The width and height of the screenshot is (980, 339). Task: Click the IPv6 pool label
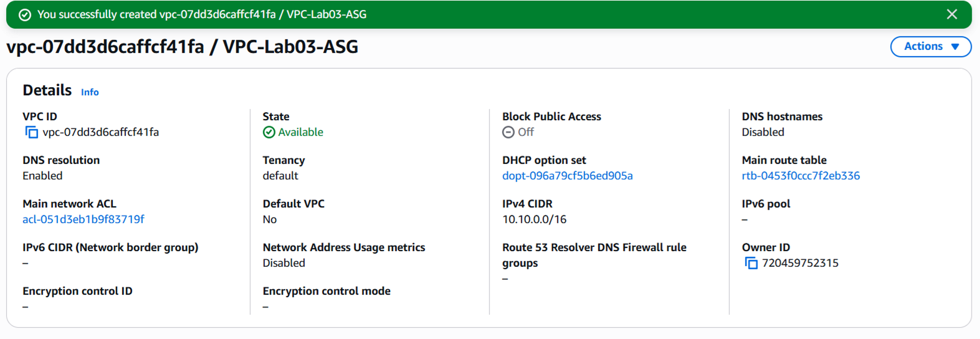766,203
